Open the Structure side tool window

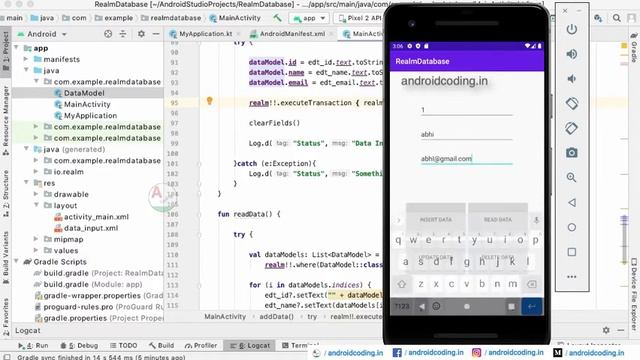(x=6, y=193)
